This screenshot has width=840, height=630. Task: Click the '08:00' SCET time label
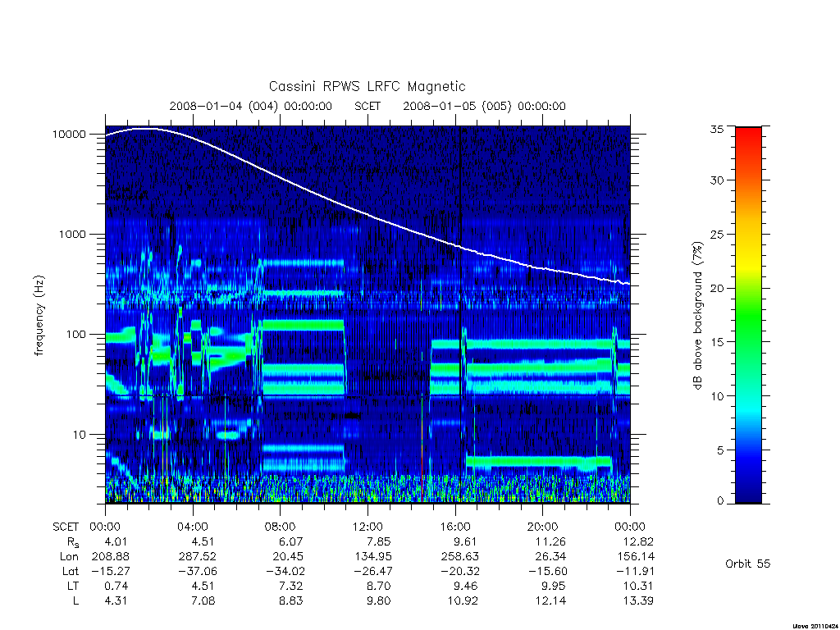coord(281,527)
